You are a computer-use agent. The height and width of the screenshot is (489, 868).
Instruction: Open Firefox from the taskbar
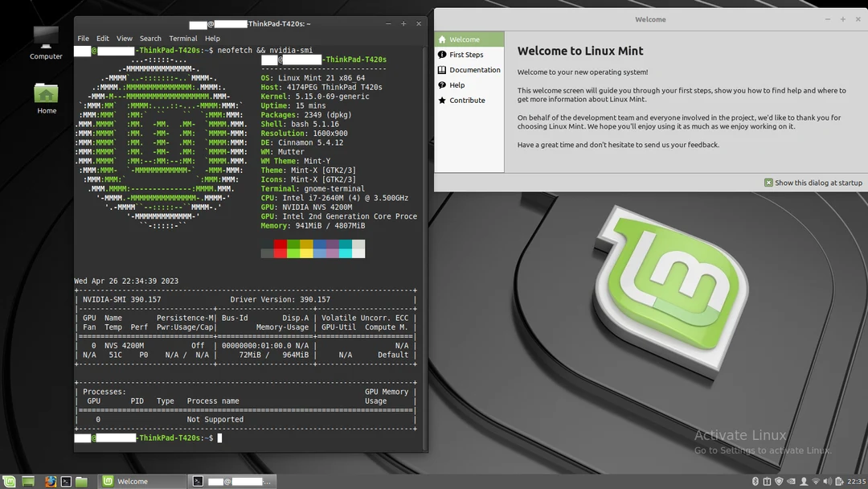(x=51, y=481)
